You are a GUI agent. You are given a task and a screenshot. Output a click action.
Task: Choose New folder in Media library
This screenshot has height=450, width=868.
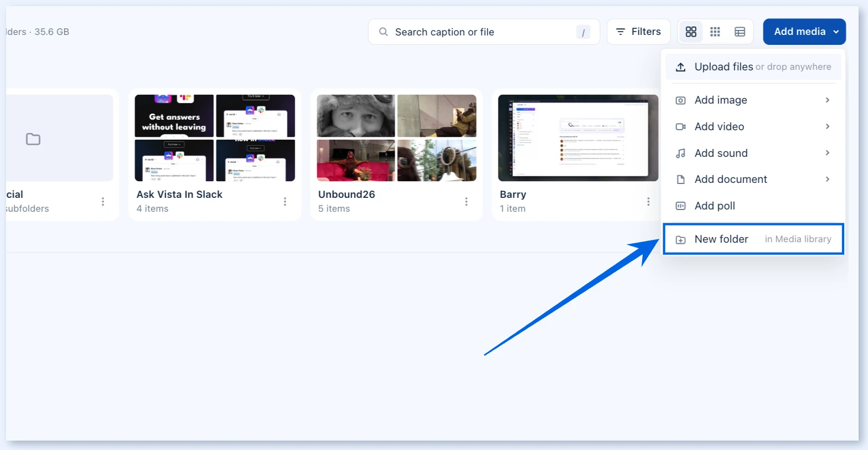[x=753, y=239]
